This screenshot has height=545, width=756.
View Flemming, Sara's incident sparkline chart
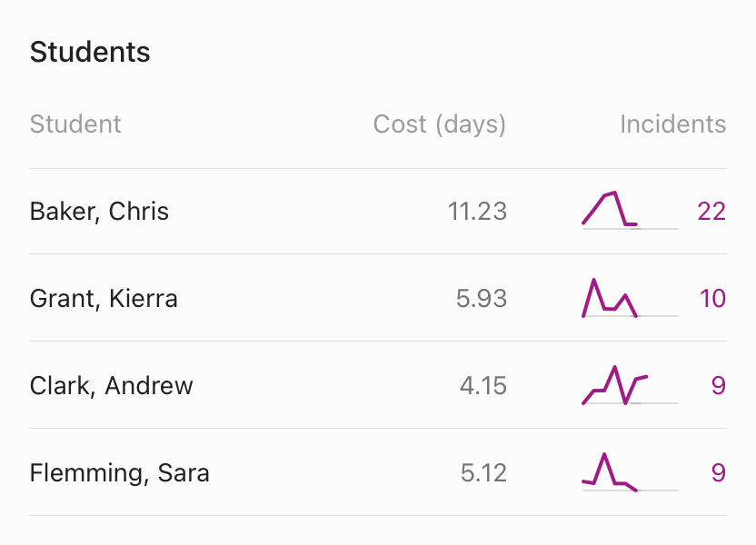629,472
